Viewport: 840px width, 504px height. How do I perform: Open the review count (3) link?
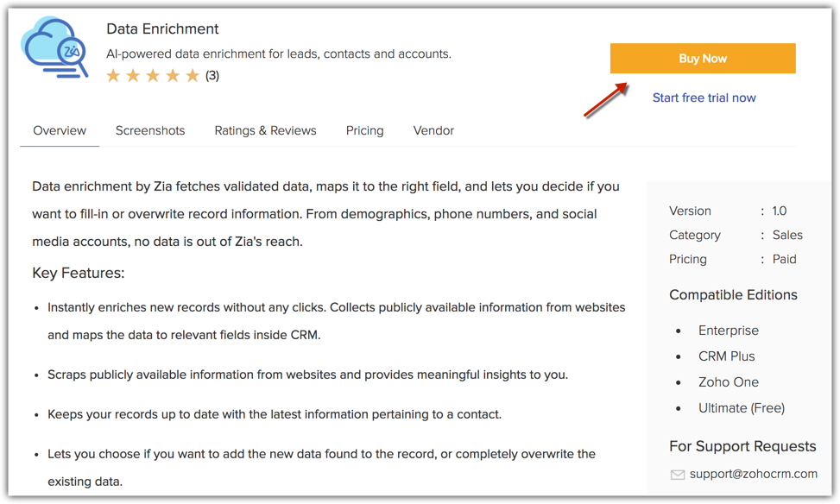pos(212,76)
